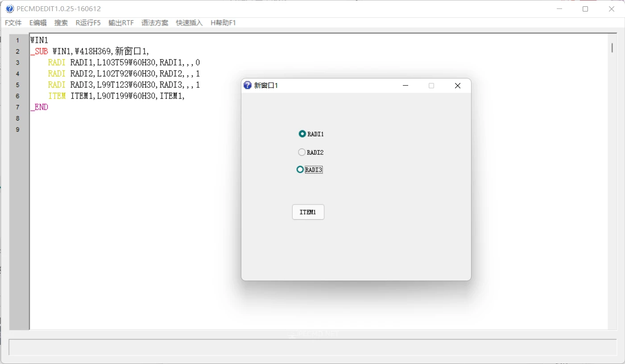Click the ITEM keyword on line 6
625x364 pixels.
[x=57, y=96]
